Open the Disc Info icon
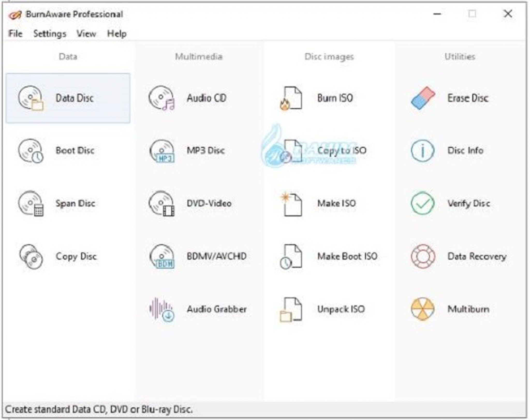530x420 pixels. [x=423, y=151]
